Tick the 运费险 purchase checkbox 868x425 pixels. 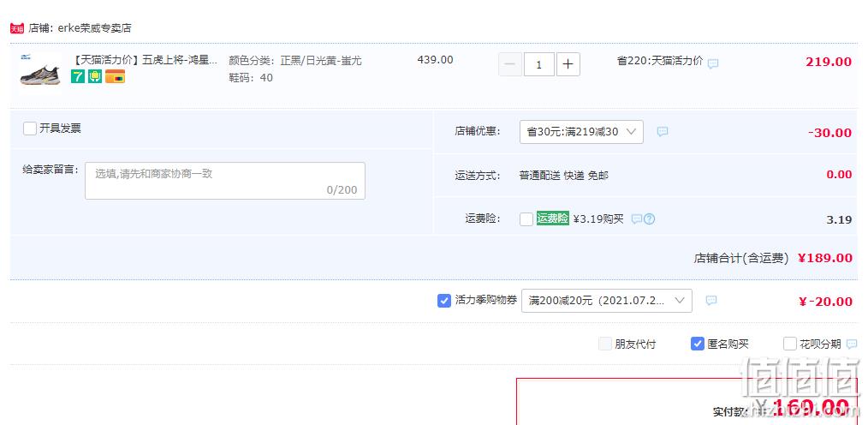pos(526,218)
